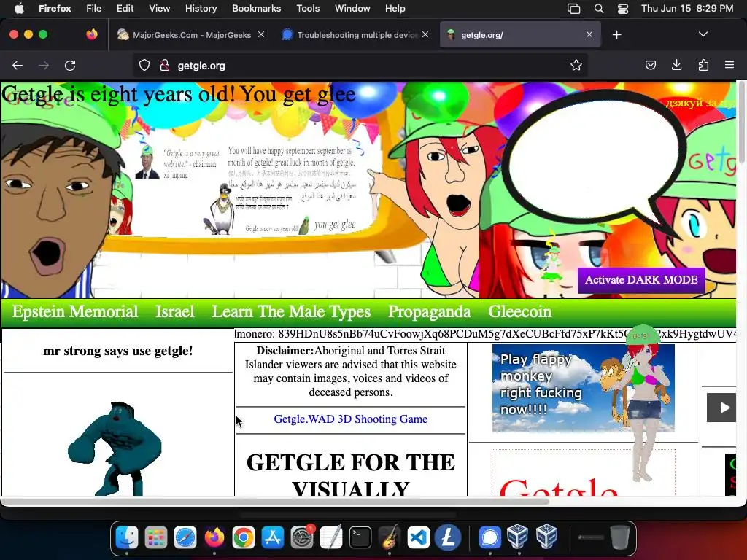The image size is (747, 560).
Task: Click the Stage Manager menu bar icon
Action: pos(573,9)
